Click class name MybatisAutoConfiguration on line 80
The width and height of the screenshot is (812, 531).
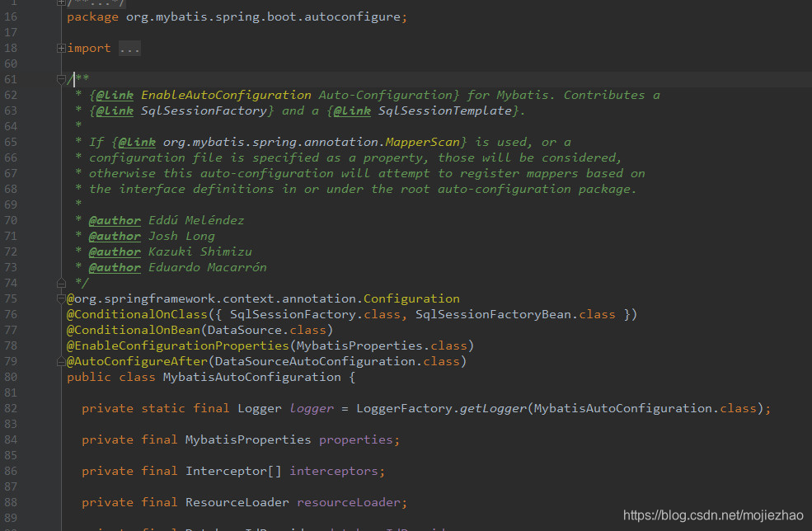coord(252,377)
